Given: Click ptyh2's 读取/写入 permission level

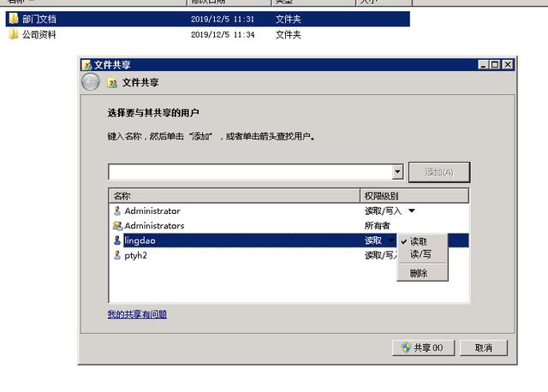Looking at the screenshot, I should point(381,255).
